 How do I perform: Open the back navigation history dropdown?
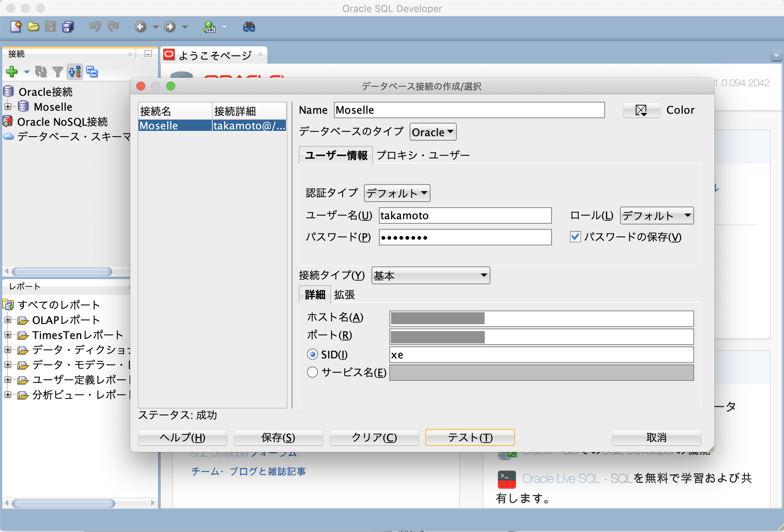(155, 27)
